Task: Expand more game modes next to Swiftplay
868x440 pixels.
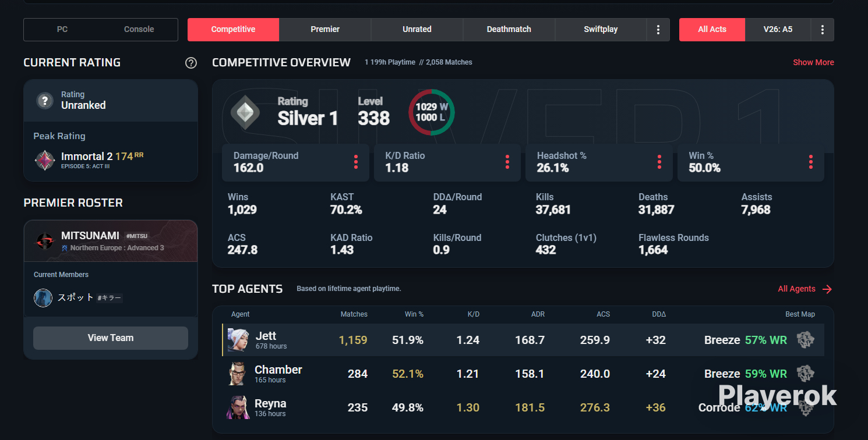Action: click(x=658, y=30)
